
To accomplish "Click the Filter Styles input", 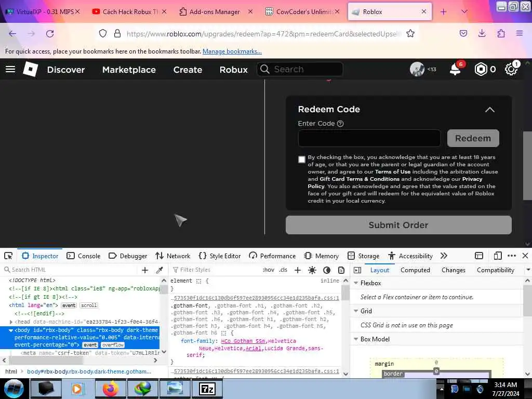I will [x=216, y=270].
